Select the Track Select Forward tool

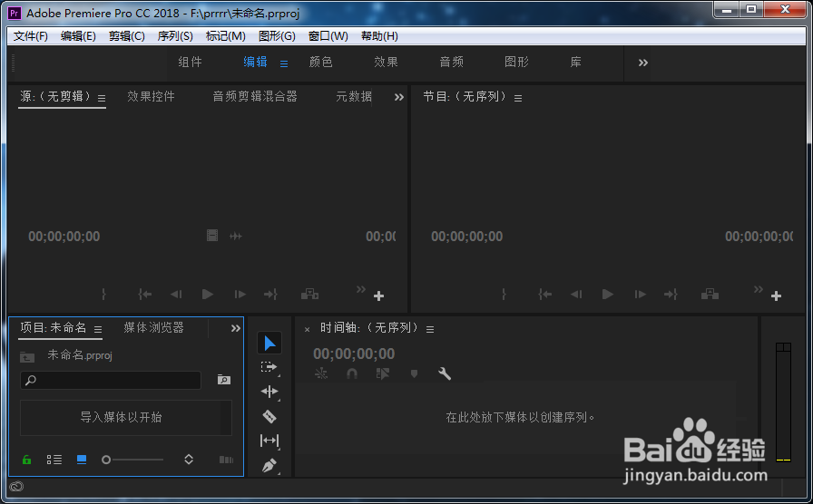point(269,367)
